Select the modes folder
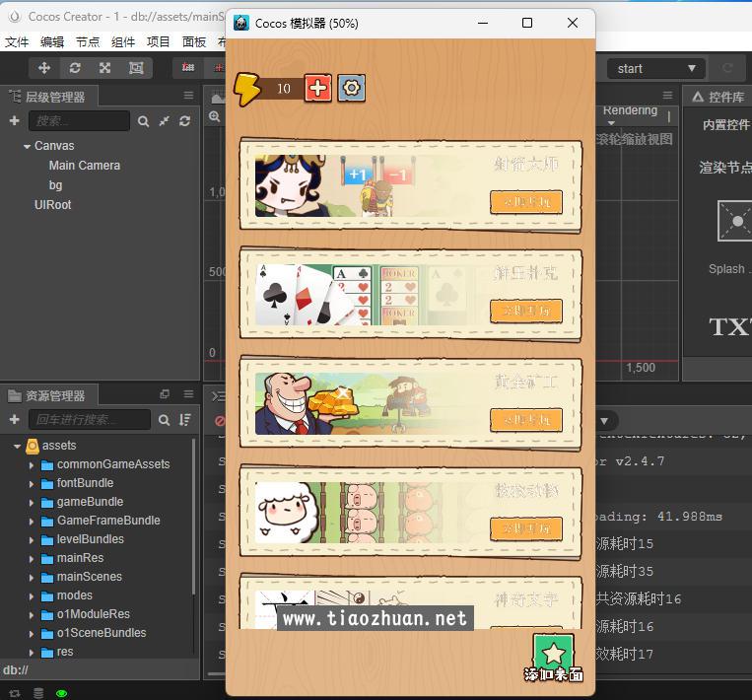This screenshot has height=700, width=752. 74,595
